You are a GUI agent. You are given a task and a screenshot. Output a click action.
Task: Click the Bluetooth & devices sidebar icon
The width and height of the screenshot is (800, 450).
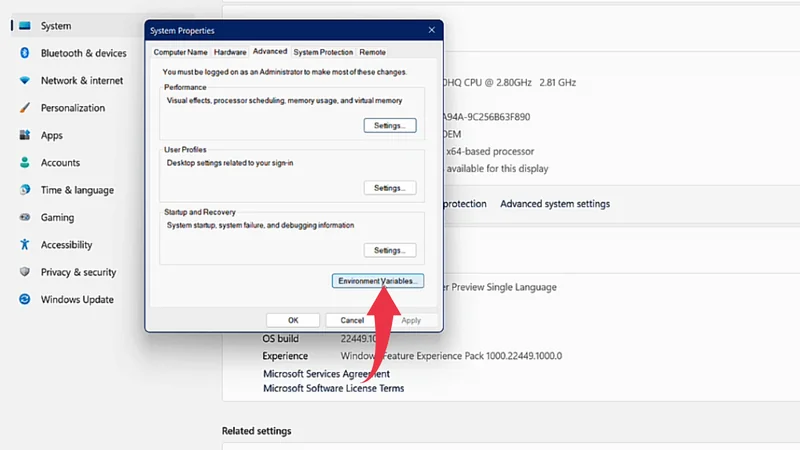[x=24, y=53]
